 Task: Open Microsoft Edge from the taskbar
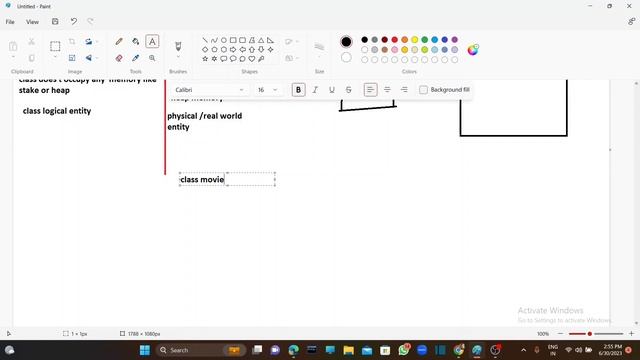tap(293, 350)
